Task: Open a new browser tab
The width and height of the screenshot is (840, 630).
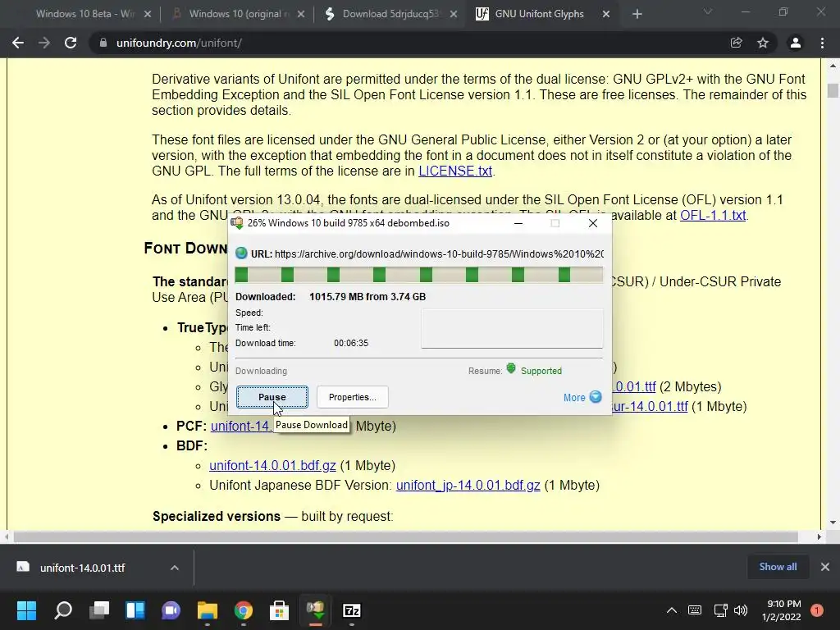Action: 637,14
